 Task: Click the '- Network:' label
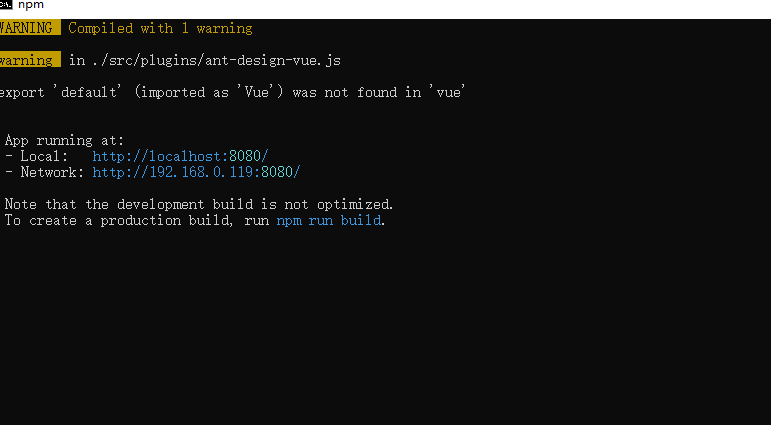[44, 172]
